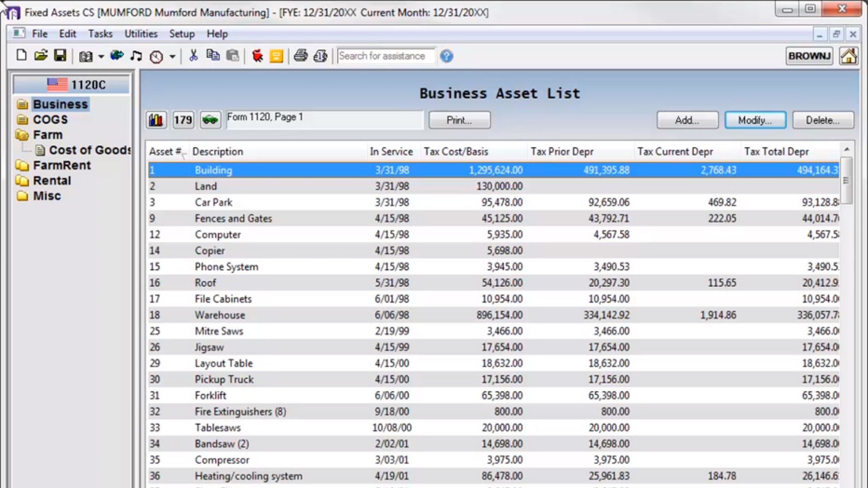The height and width of the screenshot is (488, 868).
Task: Open the Form 1120, Page 1 selector
Action: pos(325,118)
